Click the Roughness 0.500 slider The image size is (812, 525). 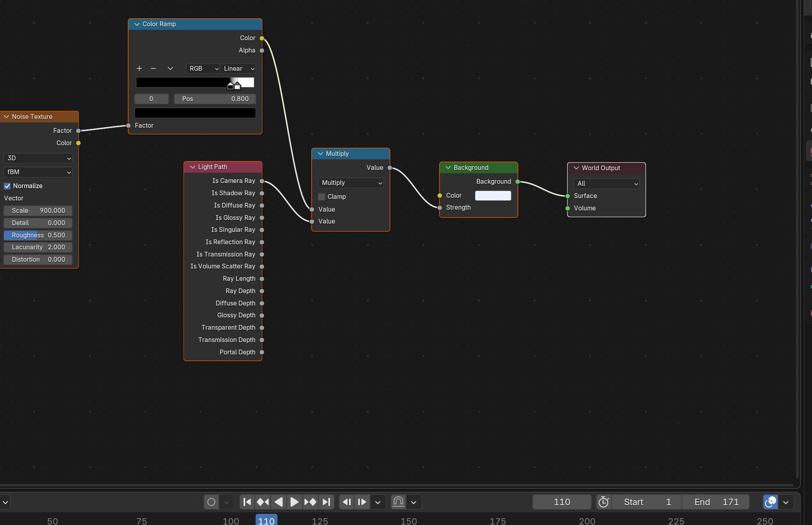[x=38, y=235]
